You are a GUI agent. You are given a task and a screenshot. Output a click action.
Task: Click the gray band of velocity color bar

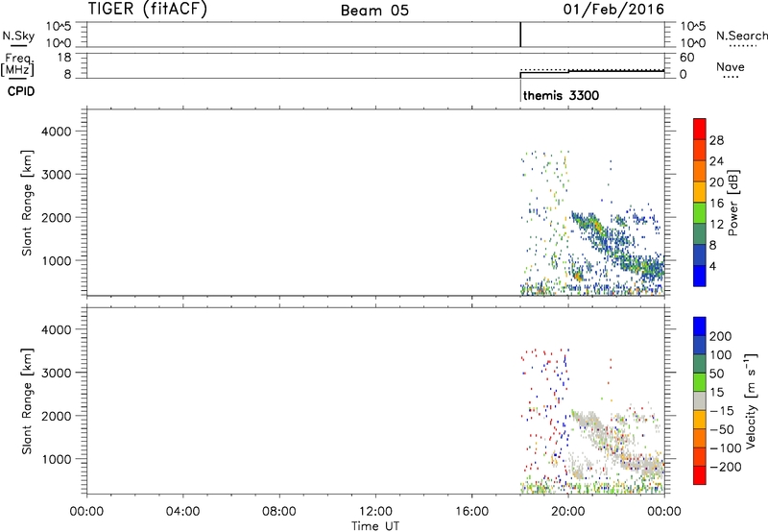700,400
